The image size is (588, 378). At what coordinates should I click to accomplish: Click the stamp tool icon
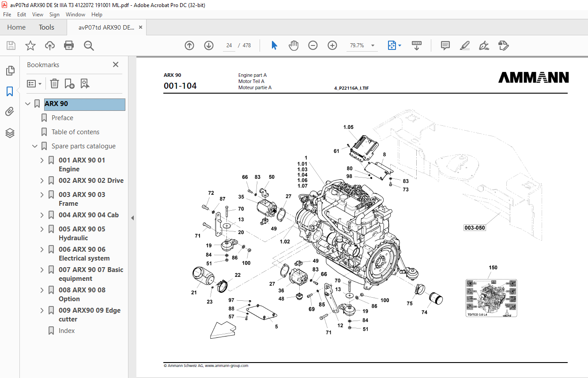tap(503, 45)
